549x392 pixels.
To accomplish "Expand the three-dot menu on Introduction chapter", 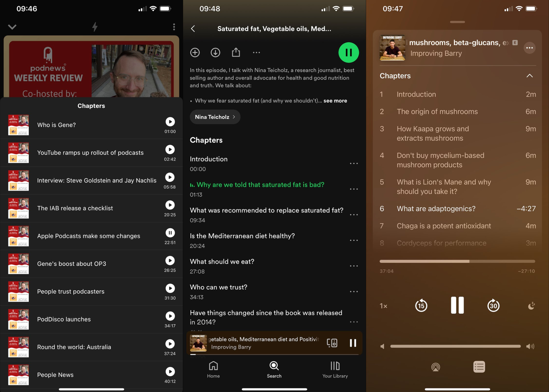I will click(353, 163).
